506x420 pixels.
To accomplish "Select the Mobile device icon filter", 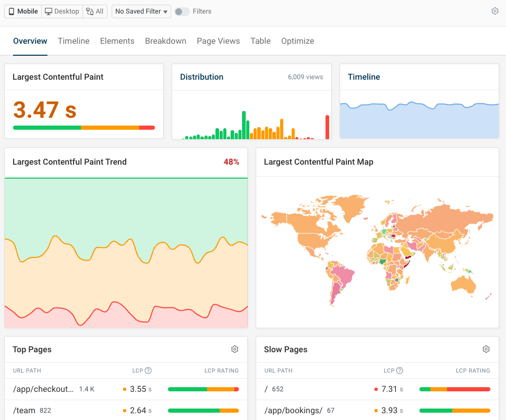I will pyautogui.click(x=11, y=11).
